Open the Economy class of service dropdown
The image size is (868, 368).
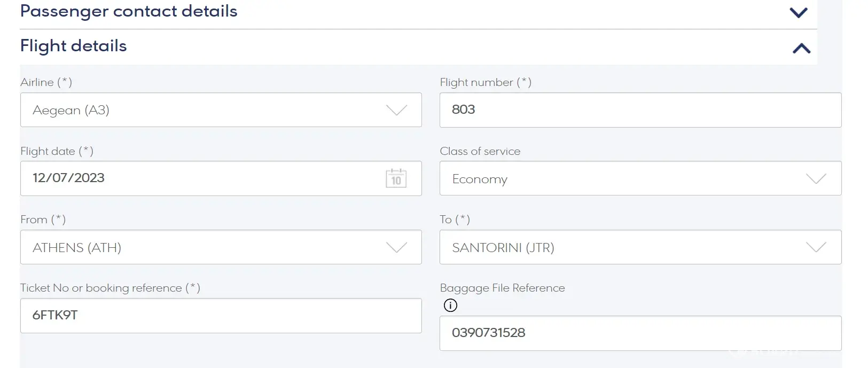620,179
